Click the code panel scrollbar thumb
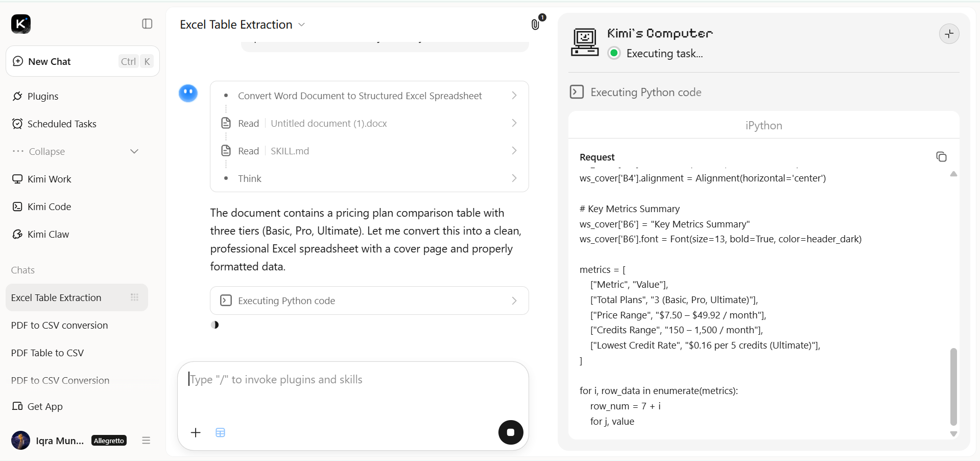 (953, 387)
